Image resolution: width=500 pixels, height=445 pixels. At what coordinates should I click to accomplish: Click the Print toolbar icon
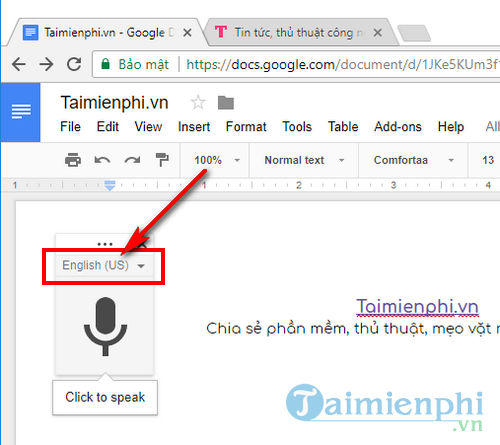tap(73, 160)
